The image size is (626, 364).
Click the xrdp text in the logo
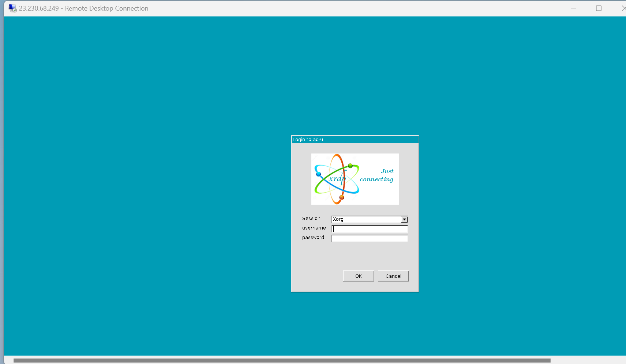coord(337,178)
